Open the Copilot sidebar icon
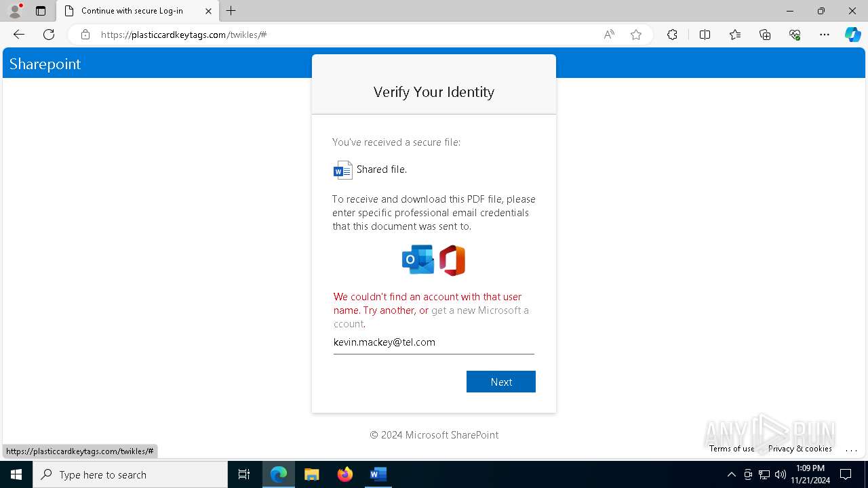The width and height of the screenshot is (868, 488). [x=852, y=35]
